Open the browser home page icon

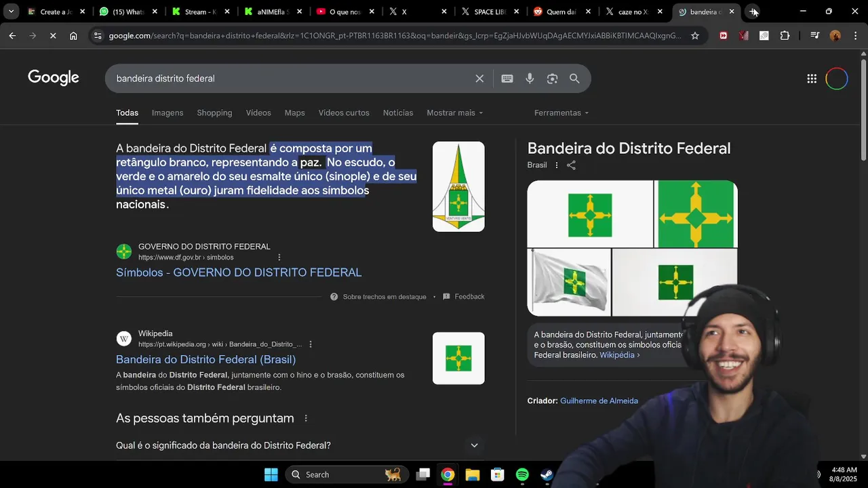(73, 36)
